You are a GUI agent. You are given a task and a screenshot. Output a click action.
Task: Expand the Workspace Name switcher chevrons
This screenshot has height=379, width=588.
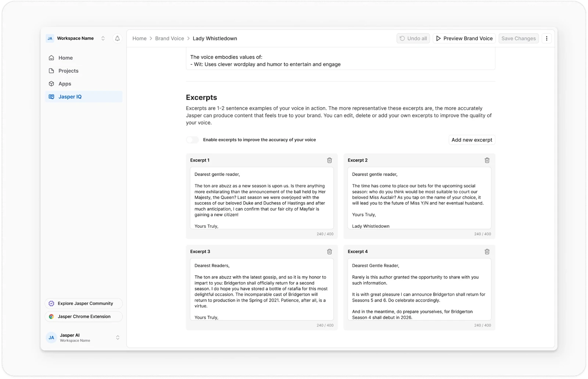coord(103,38)
